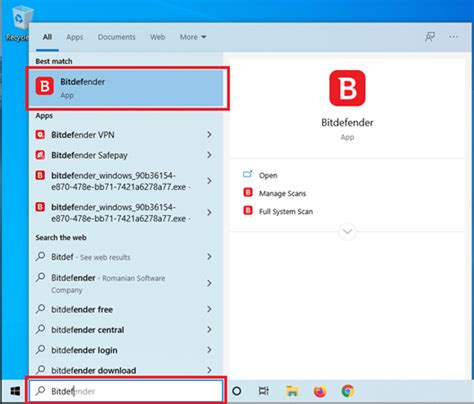Click the search icon beside 'bitdefender central'

pyautogui.click(x=41, y=329)
